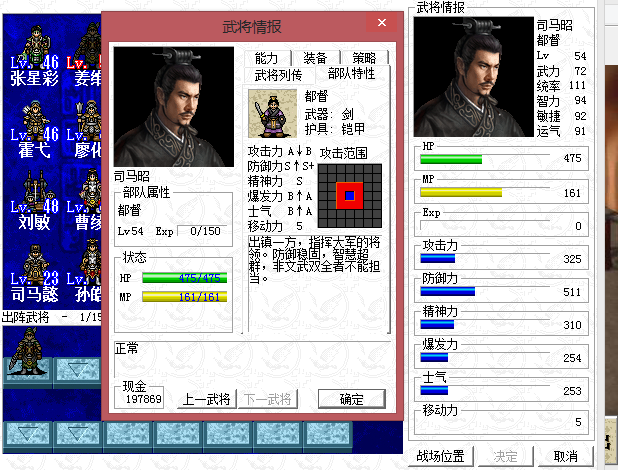Click the yellow MP 161/161 bar in dialog
618x470 pixels.
point(184,297)
